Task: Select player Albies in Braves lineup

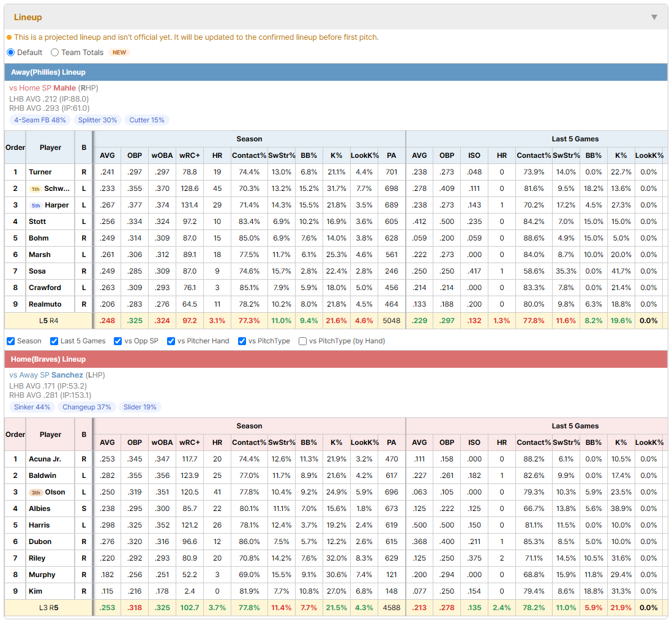Action: (x=39, y=509)
